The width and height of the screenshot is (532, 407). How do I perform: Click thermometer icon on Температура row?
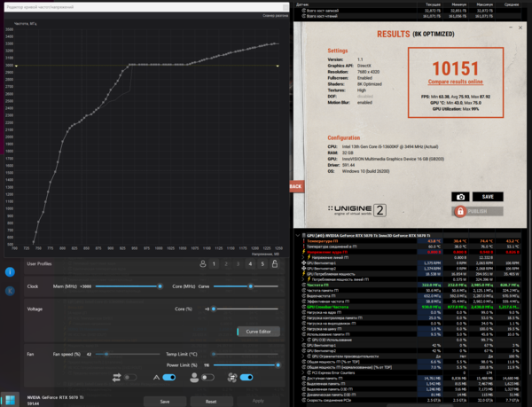[x=304, y=241]
